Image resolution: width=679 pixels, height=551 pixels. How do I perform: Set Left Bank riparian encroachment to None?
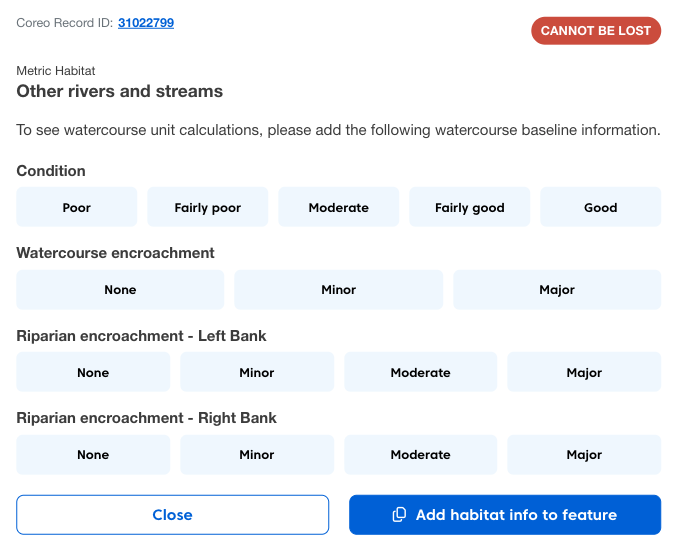93,373
